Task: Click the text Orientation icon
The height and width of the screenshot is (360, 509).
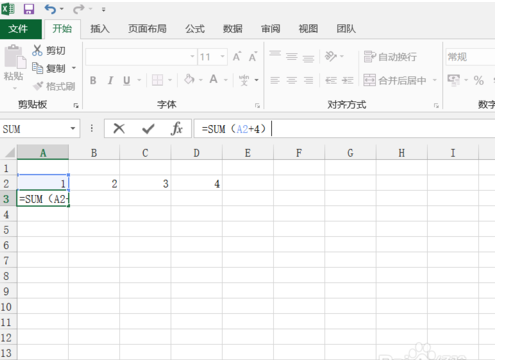Action: [x=331, y=56]
